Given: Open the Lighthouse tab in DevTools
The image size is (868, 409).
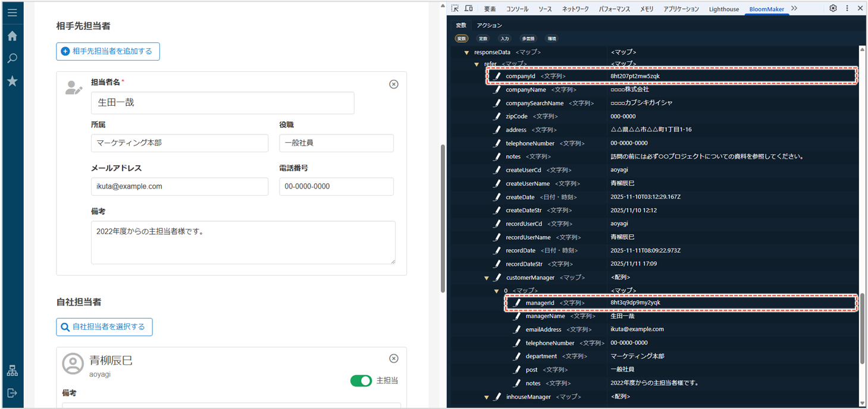Looking at the screenshot, I should [x=724, y=9].
